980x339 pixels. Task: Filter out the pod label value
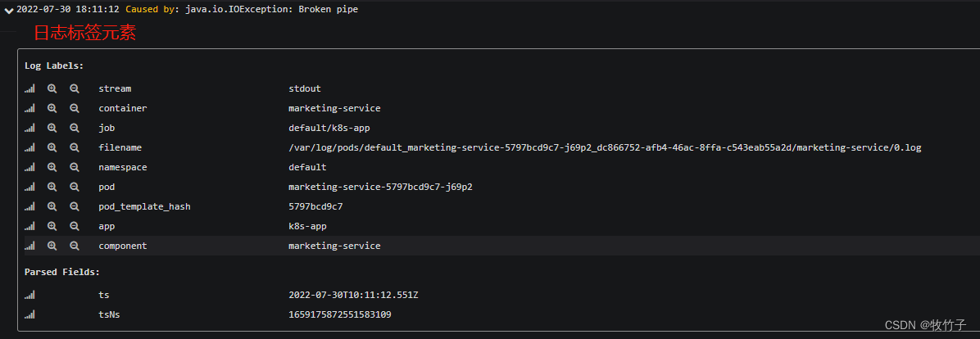74,187
